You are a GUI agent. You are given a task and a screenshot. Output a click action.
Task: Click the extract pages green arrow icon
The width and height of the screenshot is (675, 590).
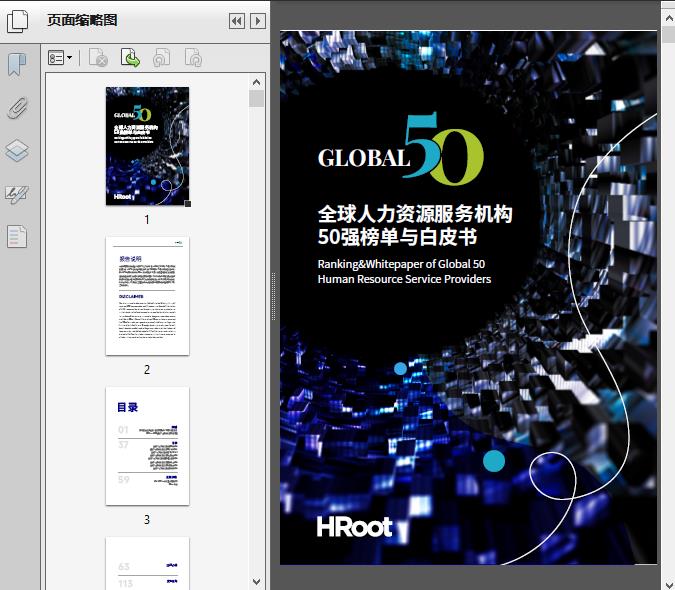(130, 58)
